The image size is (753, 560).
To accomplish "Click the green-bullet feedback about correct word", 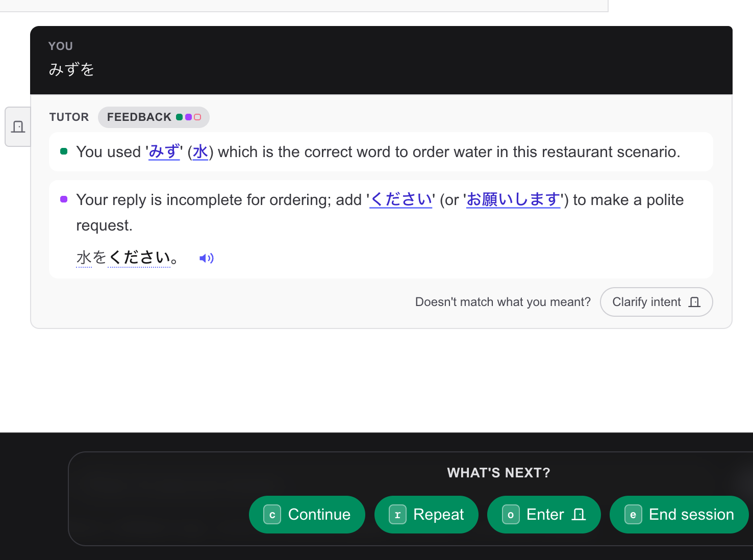I will pyautogui.click(x=381, y=151).
